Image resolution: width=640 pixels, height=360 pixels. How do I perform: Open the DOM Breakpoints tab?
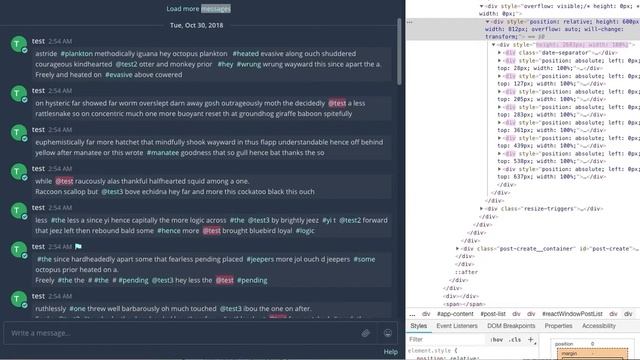pyautogui.click(x=511, y=326)
